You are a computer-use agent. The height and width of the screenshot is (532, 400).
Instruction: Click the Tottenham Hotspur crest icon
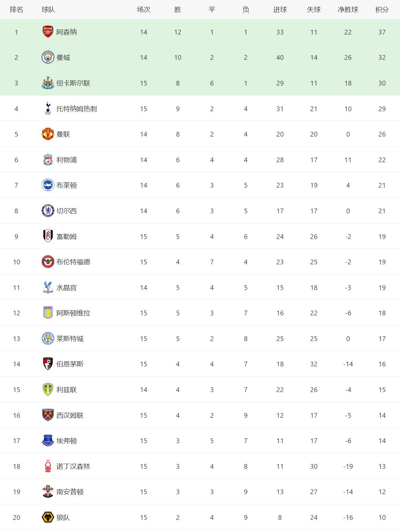tap(48, 108)
